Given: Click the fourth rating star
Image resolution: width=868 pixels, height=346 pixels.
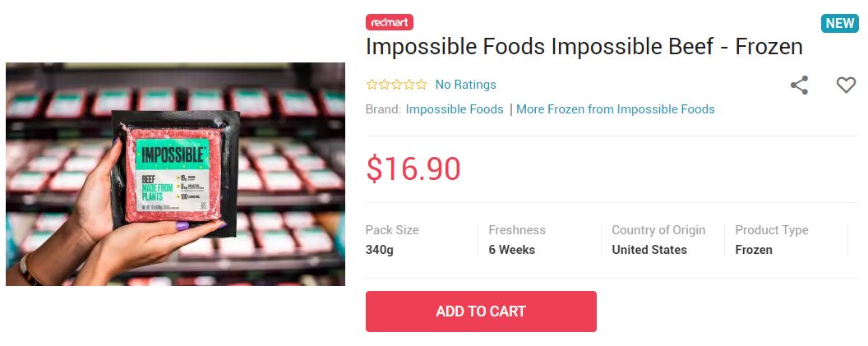Looking at the screenshot, I should tap(409, 85).
